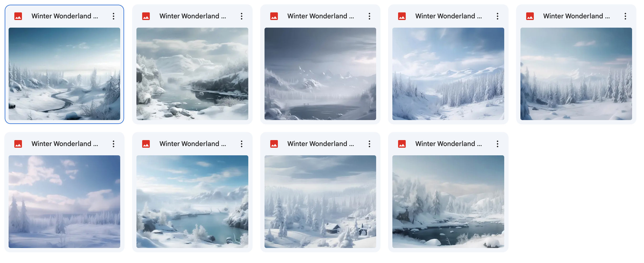Click red image icon of fifth top-row file
644x263 pixels.
pos(530,16)
